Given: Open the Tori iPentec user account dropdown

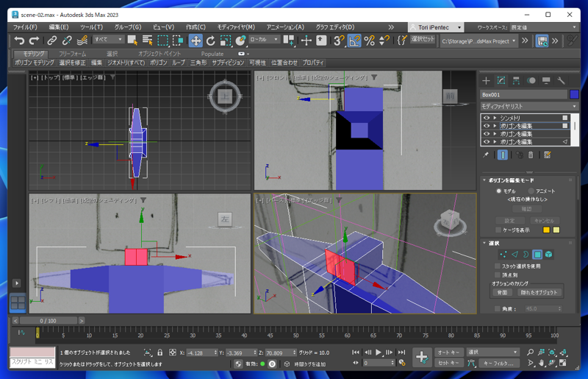Looking at the screenshot, I should coord(436,27).
